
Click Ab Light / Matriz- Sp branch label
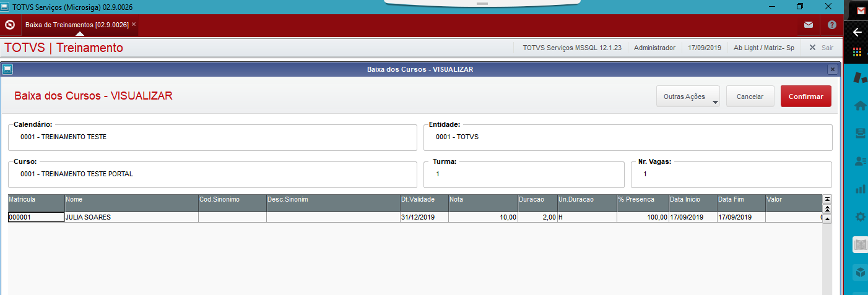(764, 48)
